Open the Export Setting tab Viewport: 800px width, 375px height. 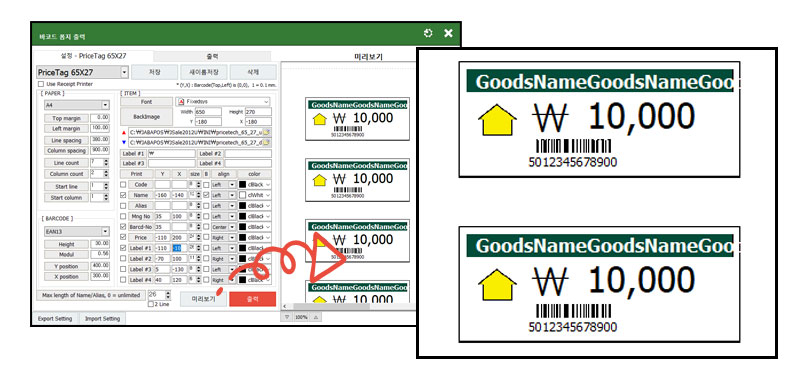coord(55,318)
